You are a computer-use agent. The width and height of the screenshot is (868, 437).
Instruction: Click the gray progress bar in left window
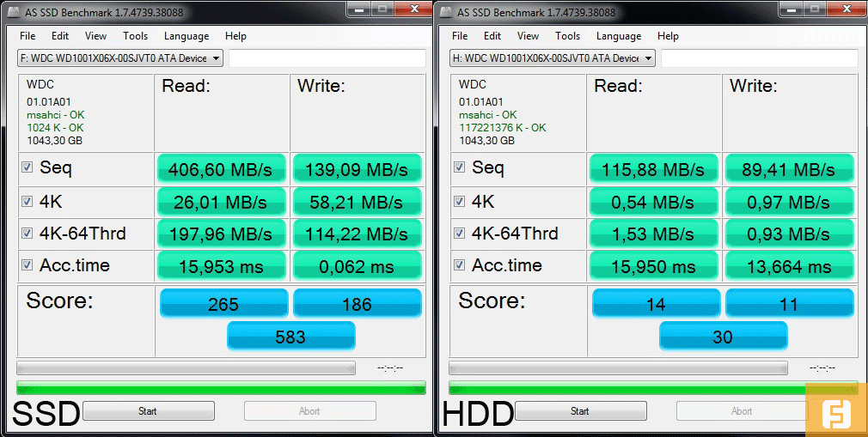coord(186,367)
